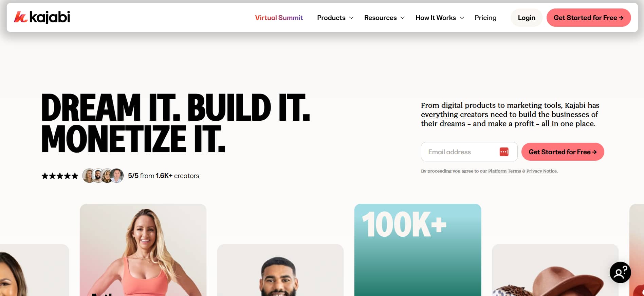The width and height of the screenshot is (644, 296).
Task: Go to the Pricing page
Action: (485, 18)
